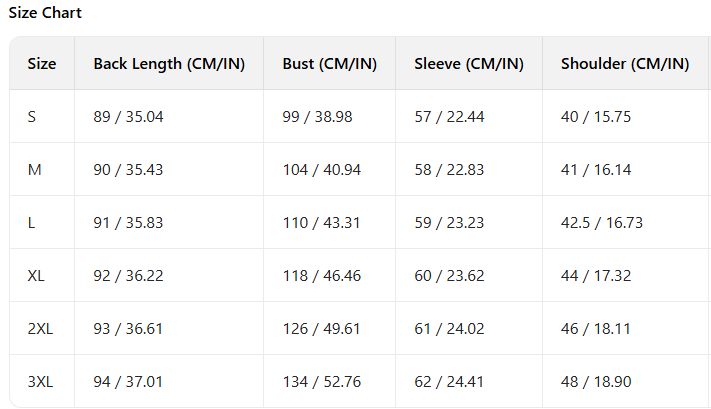
Task: Click the Sleeve (CM/IN) column header
Action: pyautogui.click(x=469, y=63)
